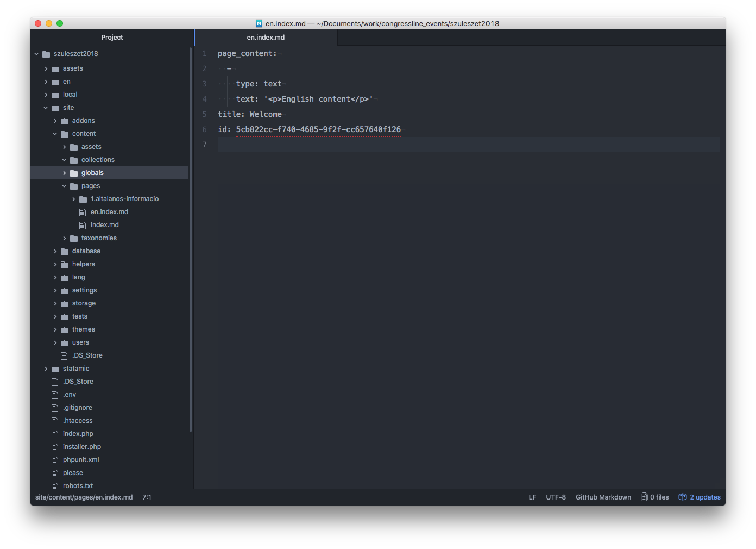Click the index.php file icon
Screen dimensions: 756x549
pos(55,434)
